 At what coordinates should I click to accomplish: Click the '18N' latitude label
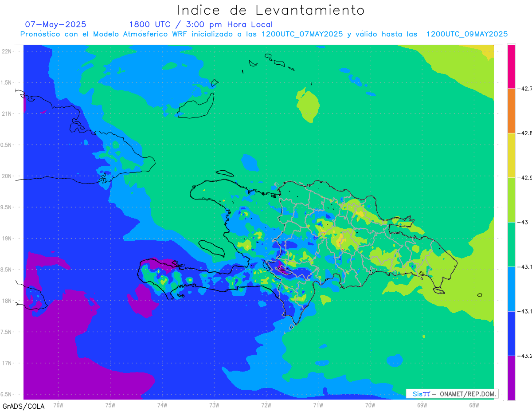click(7, 301)
